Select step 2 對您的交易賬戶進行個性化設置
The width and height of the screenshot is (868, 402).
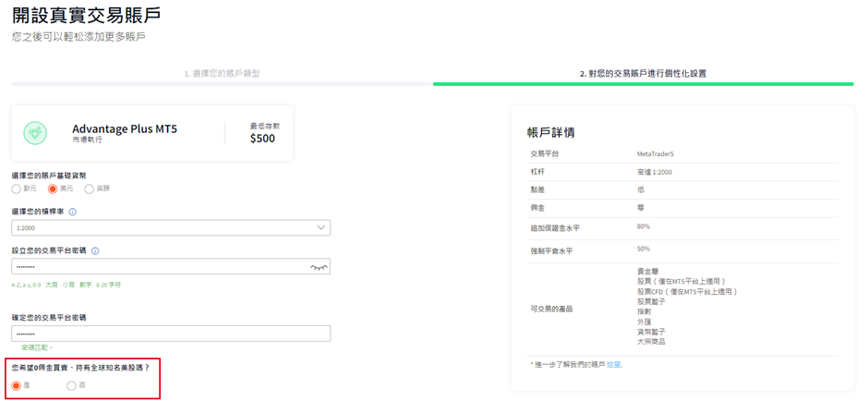pyautogui.click(x=643, y=73)
